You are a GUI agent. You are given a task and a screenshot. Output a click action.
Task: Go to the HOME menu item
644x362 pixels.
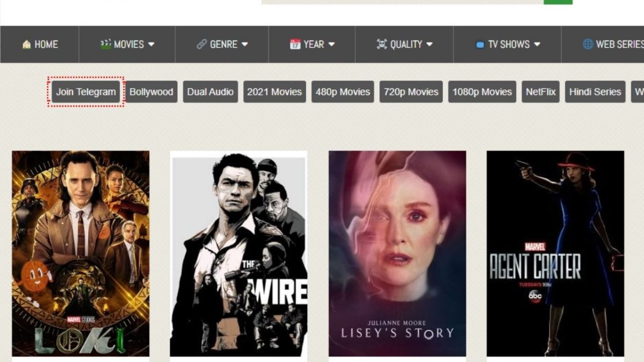(x=46, y=44)
